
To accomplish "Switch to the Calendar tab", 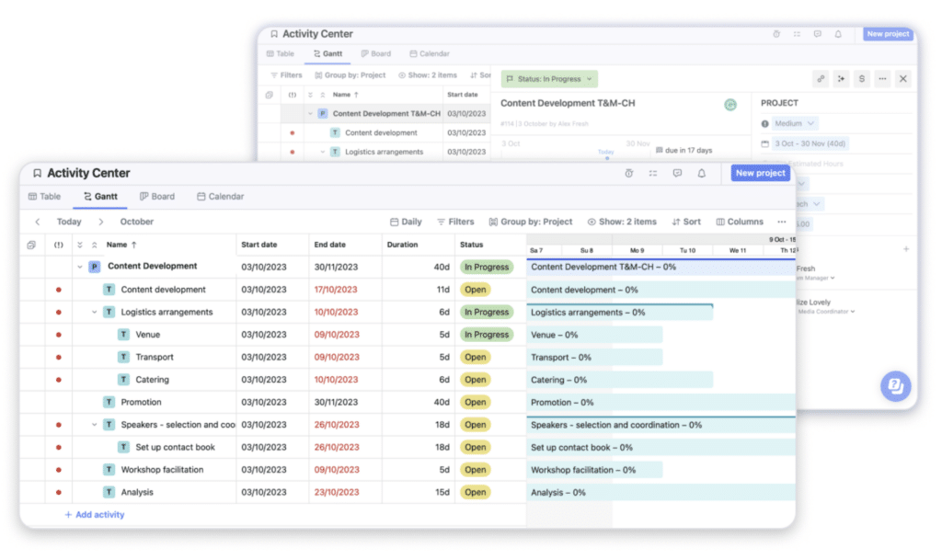I will (x=220, y=196).
